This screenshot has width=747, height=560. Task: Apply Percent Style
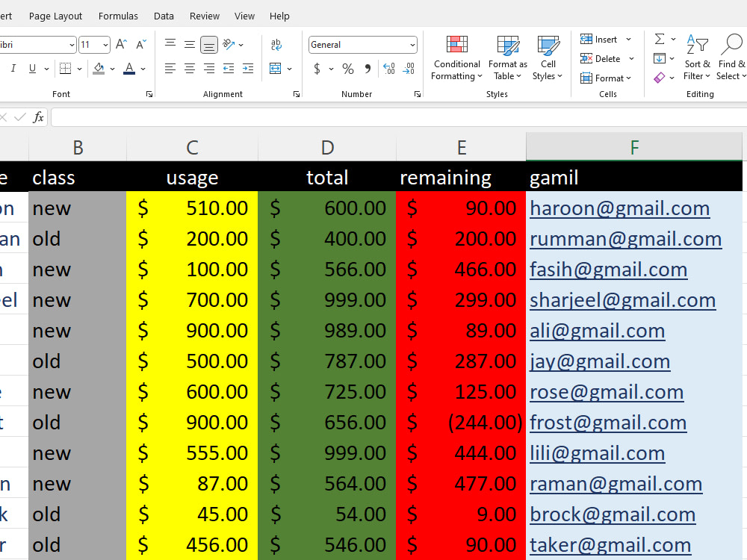[x=348, y=69]
